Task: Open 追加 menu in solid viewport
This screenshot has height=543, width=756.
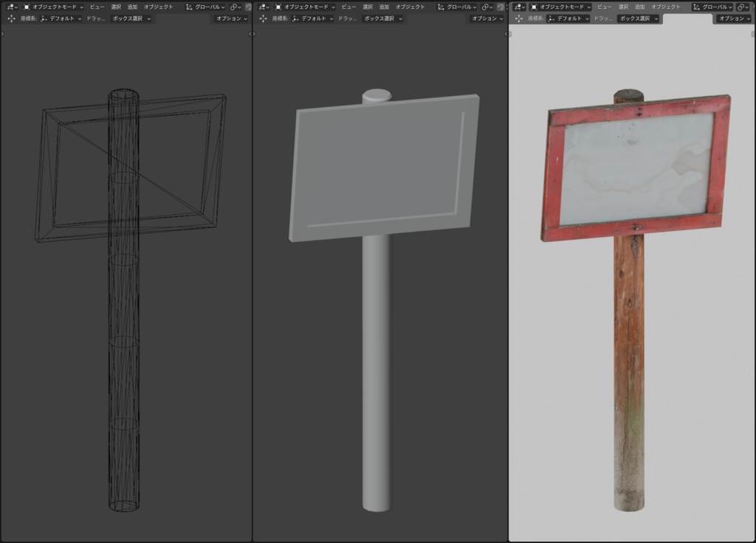Action: pyautogui.click(x=384, y=7)
